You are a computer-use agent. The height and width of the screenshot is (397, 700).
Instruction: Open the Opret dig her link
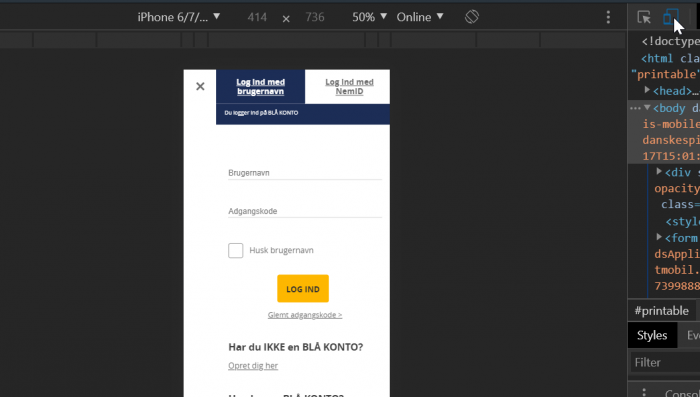[x=253, y=366]
